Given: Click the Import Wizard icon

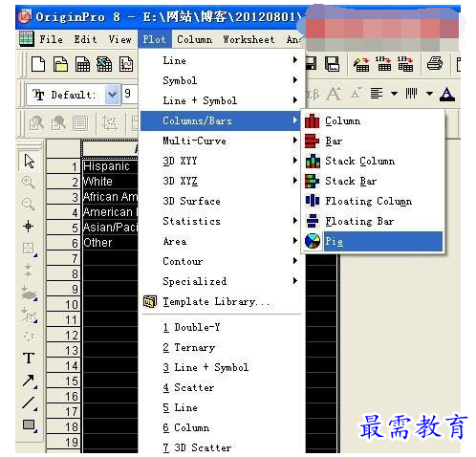Looking at the screenshot, I should [x=361, y=64].
